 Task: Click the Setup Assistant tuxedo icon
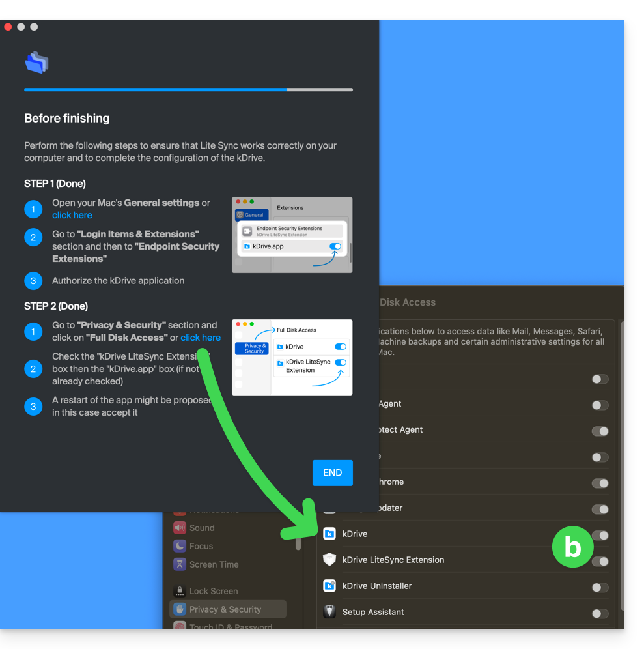[x=329, y=613]
